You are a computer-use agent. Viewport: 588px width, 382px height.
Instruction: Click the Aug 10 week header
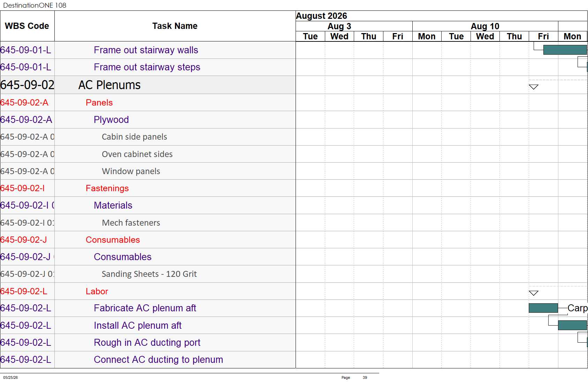click(x=485, y=26)
